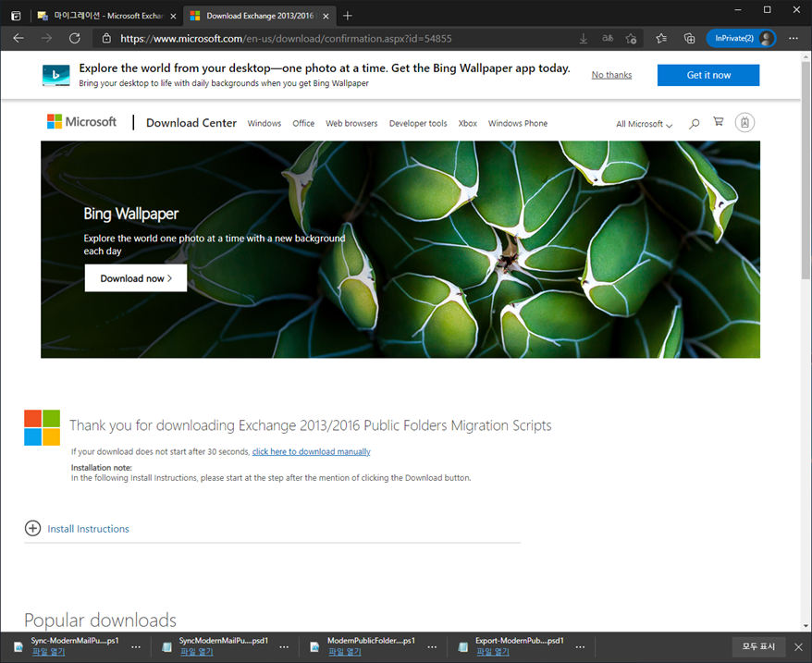Click Sync-ModernMailPu...ps1 file icon
The width and height of the screenshot is (812, 663).
tap(18, 646)
